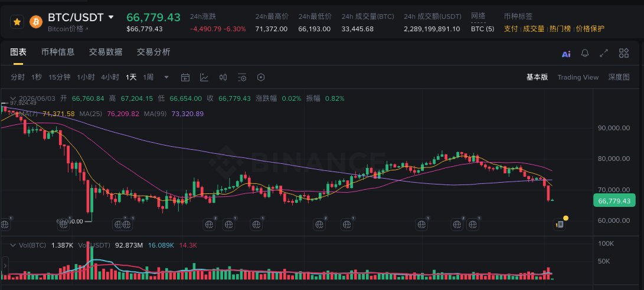The height and width of the screenshot is (290, 644).
Task: Open the BTC (5) network info
Action: [483, 29]
